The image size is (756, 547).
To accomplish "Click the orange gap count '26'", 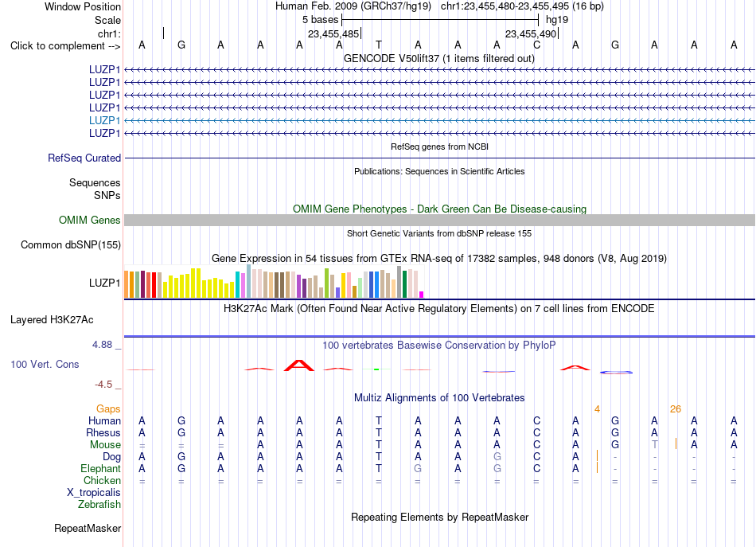I will 675,409.
